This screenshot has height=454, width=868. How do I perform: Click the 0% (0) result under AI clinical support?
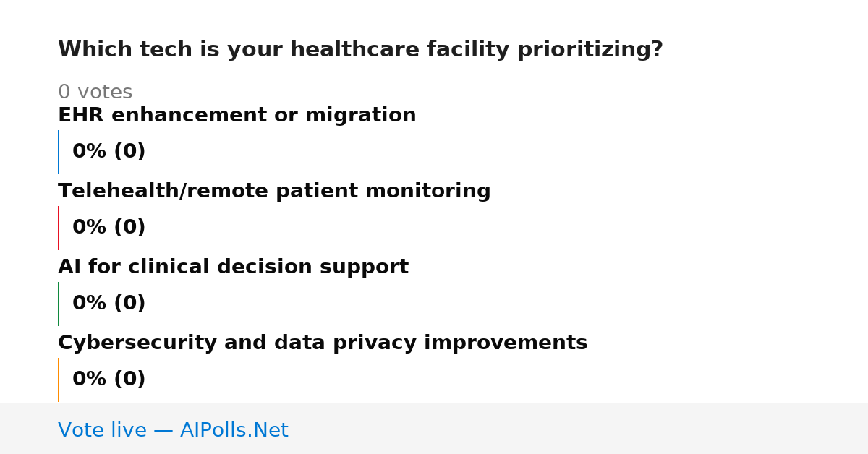tap(109, 304)
